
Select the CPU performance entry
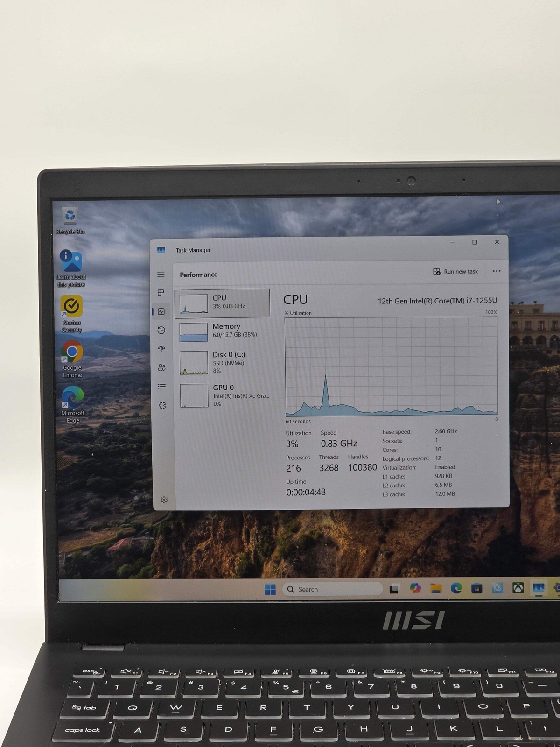pos(222,303)
